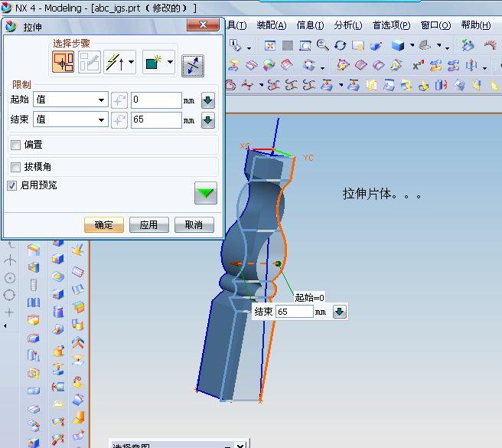
Task: Click the pad with yellow oval icon
Action: click(58, 276)
